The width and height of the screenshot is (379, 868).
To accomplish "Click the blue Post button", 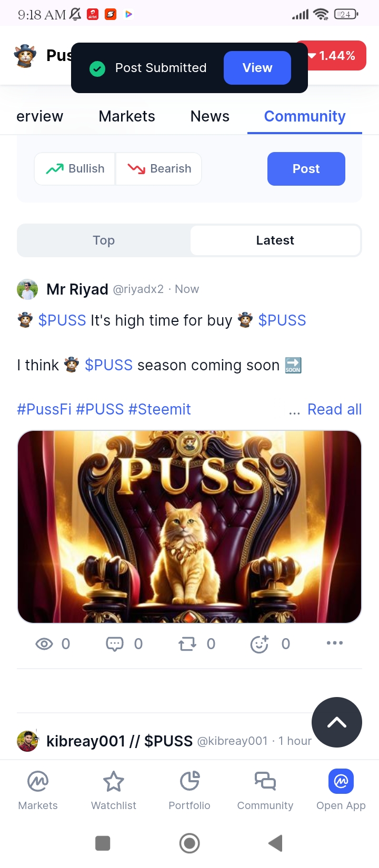I will pos(306,169).
